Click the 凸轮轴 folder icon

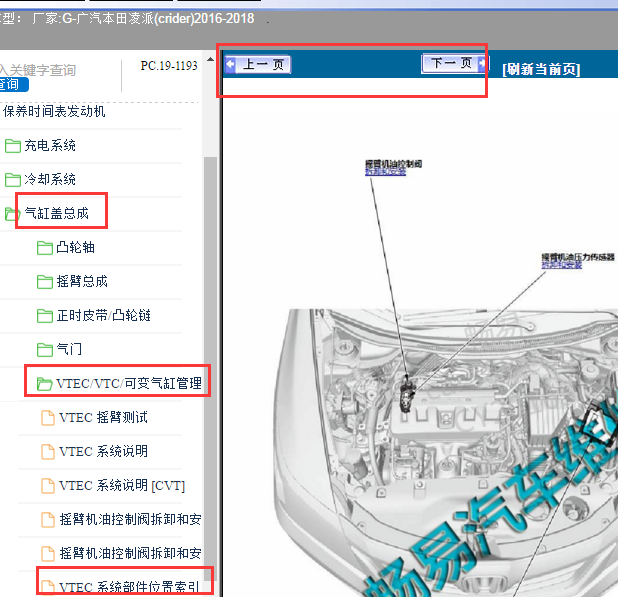click(45, 248)
